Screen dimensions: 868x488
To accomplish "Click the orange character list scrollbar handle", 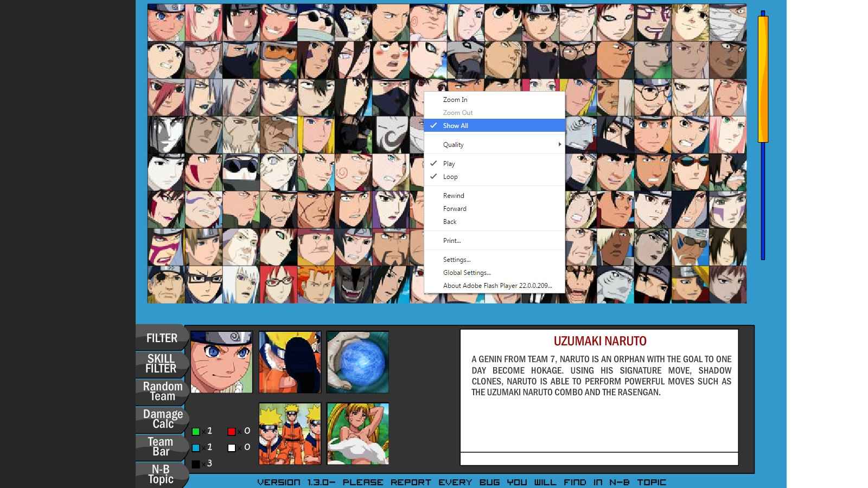I will 763,79.
